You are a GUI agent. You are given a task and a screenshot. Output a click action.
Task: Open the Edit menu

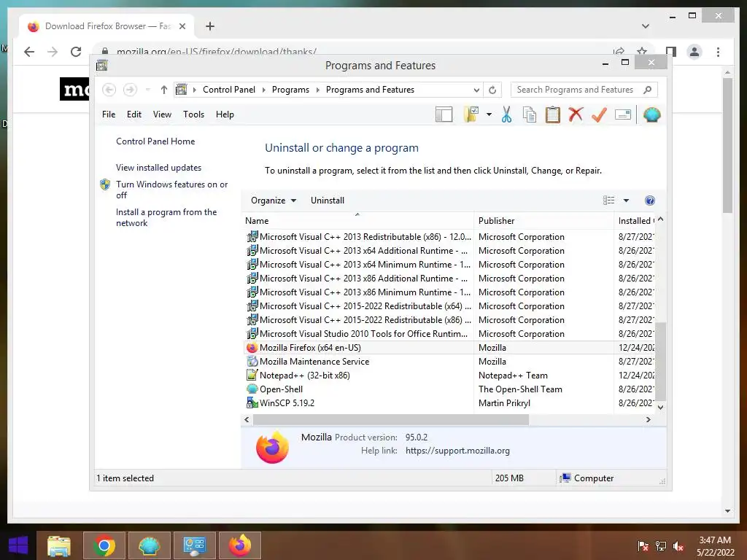(134, 114)
